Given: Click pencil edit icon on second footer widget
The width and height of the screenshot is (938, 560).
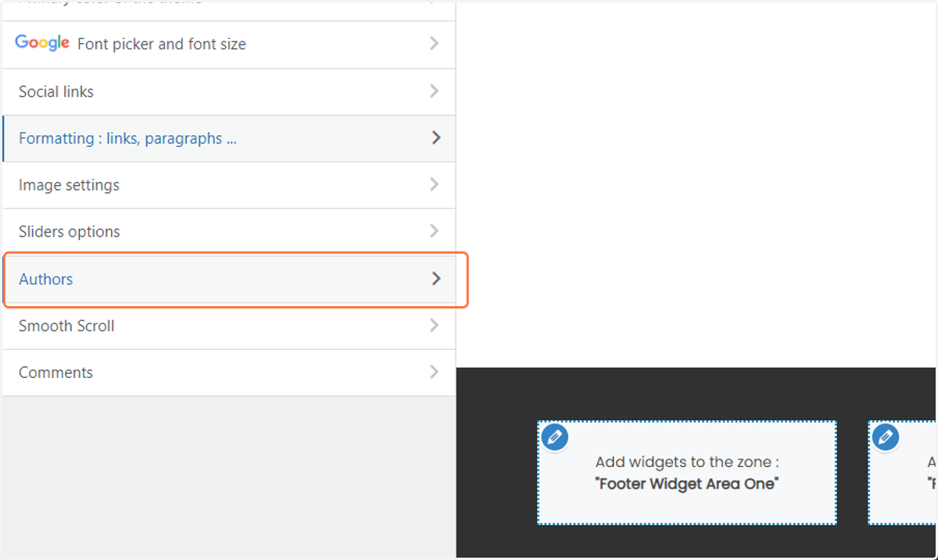Looking at the screenshot, I should pyautogui.click(x=886, y=437).
